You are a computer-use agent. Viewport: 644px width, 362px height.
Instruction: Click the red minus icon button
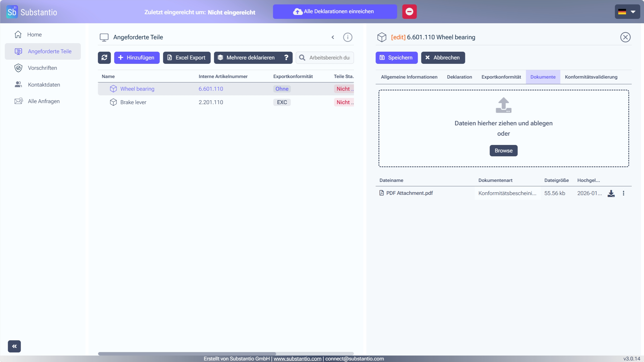click(409, 12)
